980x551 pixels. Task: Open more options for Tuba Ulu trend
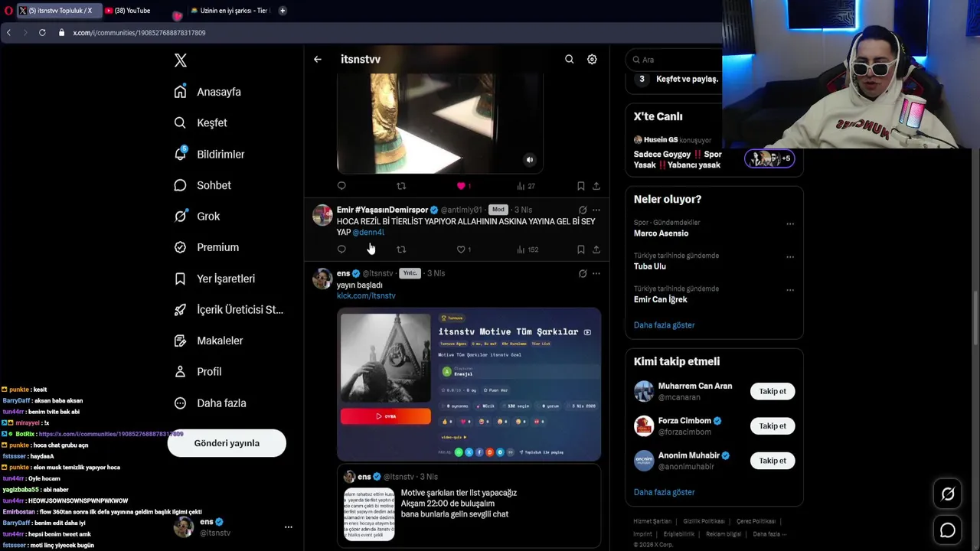[790, 257]
